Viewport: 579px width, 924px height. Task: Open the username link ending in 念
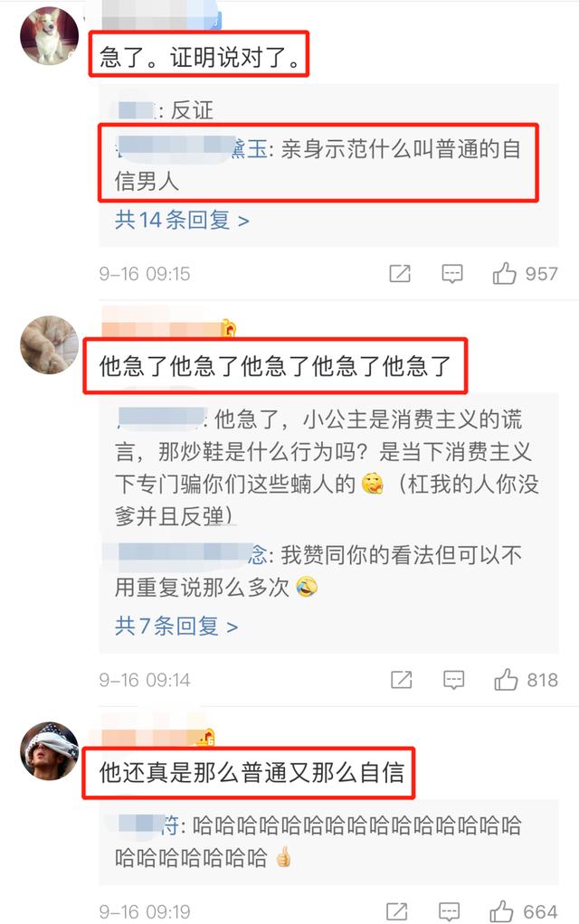192,554
